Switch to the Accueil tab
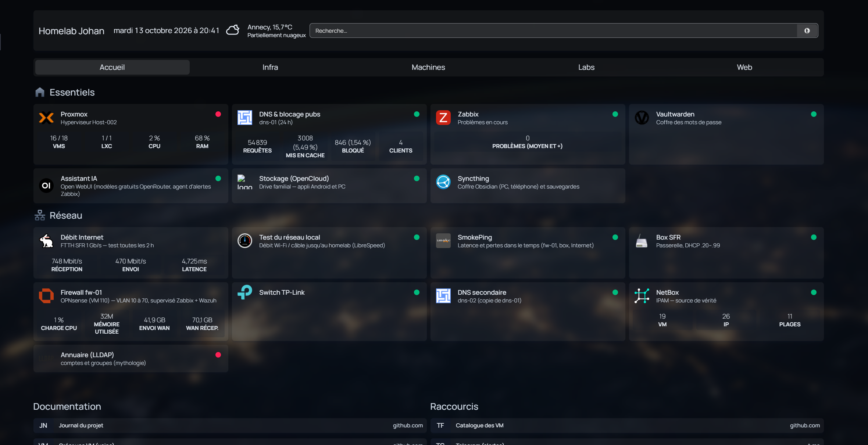 click(112, 67)
